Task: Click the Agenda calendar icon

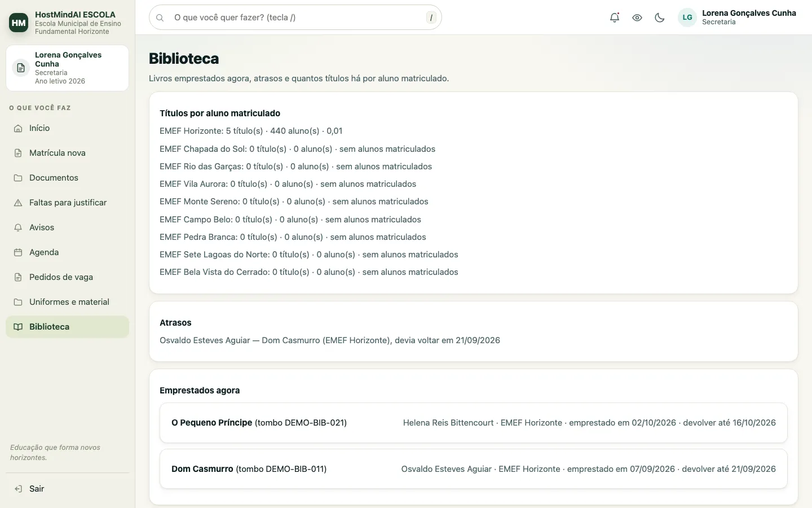Action: (x=18, y=252)
